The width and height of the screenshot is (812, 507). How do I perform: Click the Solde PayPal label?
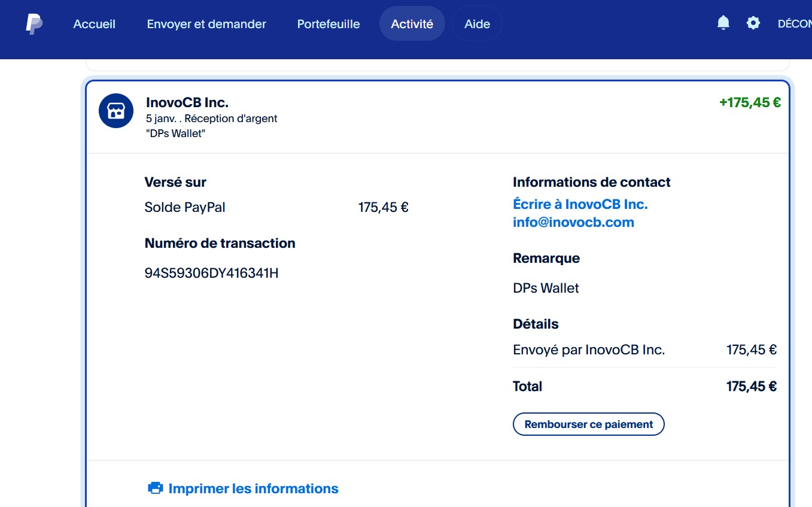[185, 208]
